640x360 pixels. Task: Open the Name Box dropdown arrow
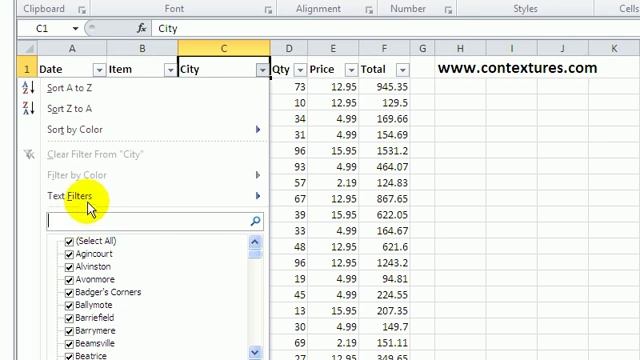[x=75, y=29]
